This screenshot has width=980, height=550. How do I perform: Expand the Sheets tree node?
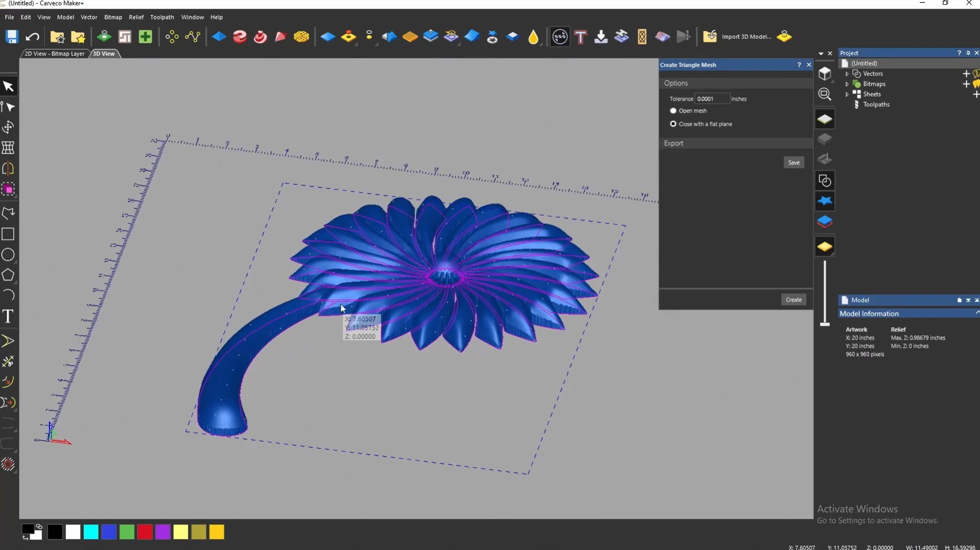pos(847,94)
